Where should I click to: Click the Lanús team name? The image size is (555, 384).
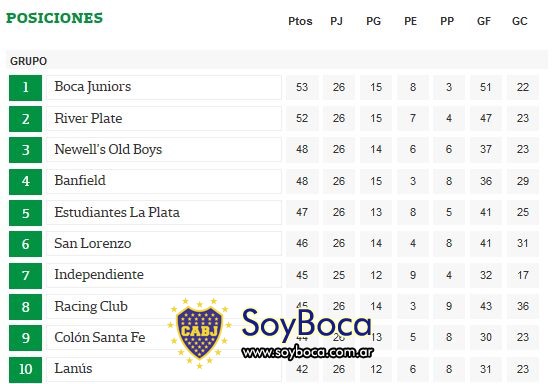tap(73, 368)
